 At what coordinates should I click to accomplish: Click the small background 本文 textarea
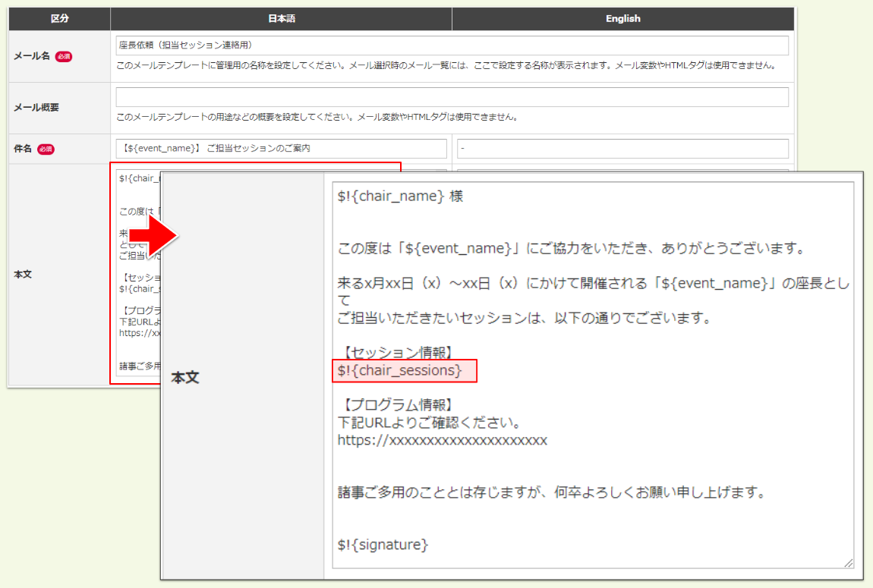pos(137,303)
